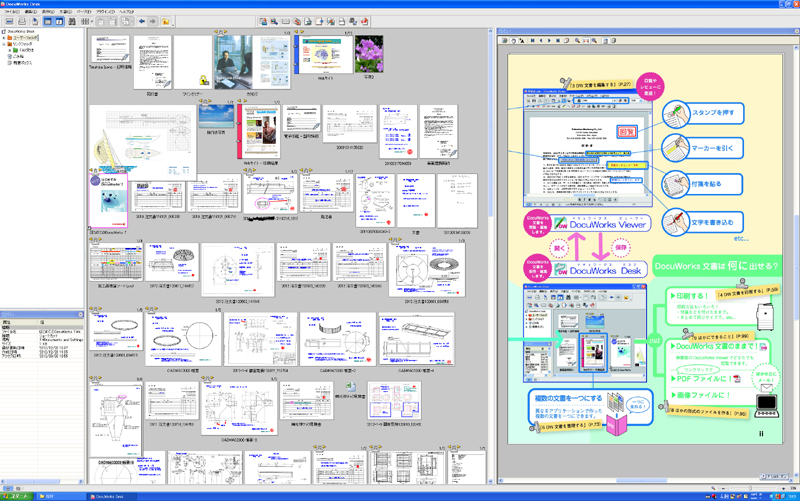Image resolution: width=800 pixels, height=501 pixels.
Task: Click the folder window button on the taskbar
Action: [60, 496]
